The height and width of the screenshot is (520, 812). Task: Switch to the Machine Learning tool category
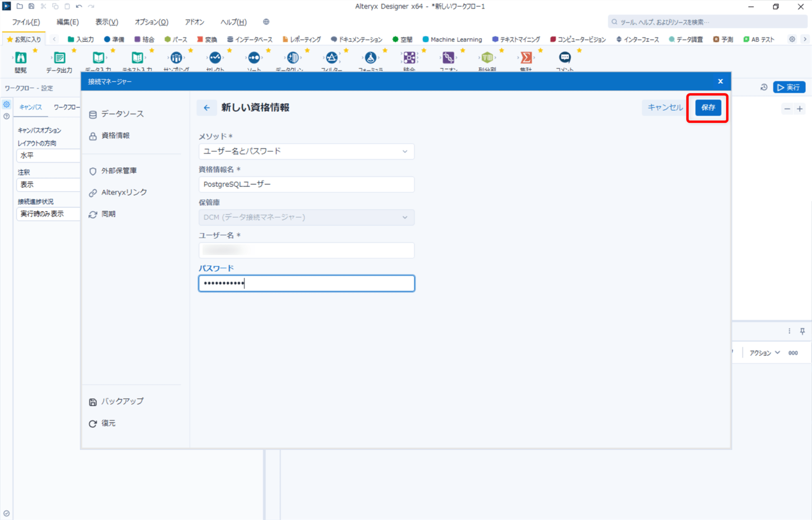(x=452, y=39)
